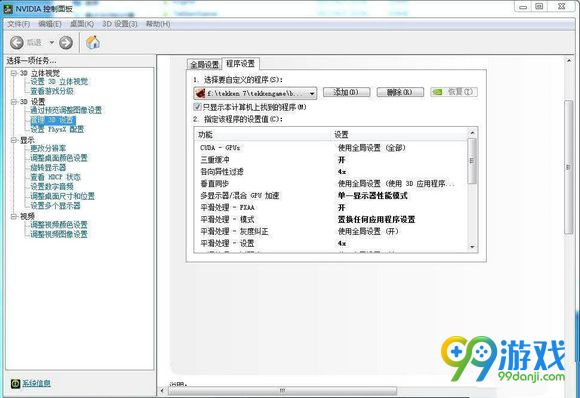Viewport: 580px width, 398px height.
Task: Switch to the 全局设置 tab
Action: (x=204, y=65)
